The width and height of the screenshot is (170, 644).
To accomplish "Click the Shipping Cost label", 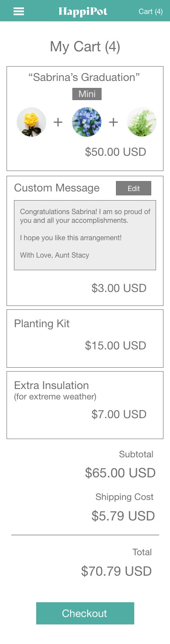I will click(125, 497).
